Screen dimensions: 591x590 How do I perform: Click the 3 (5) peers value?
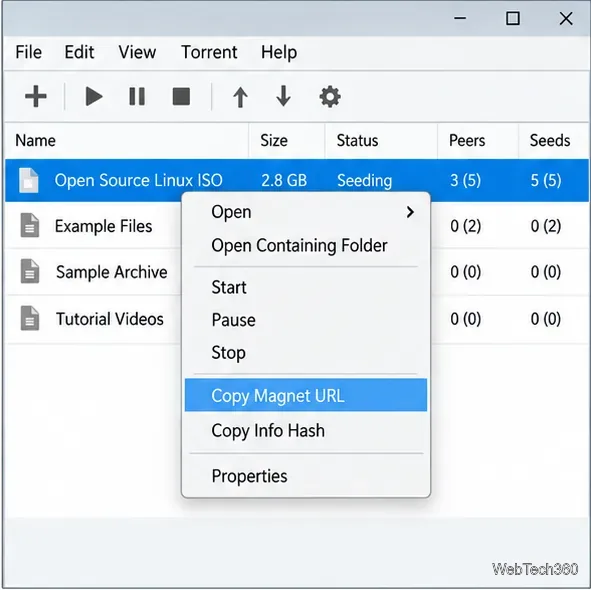(x=465, y=180)
